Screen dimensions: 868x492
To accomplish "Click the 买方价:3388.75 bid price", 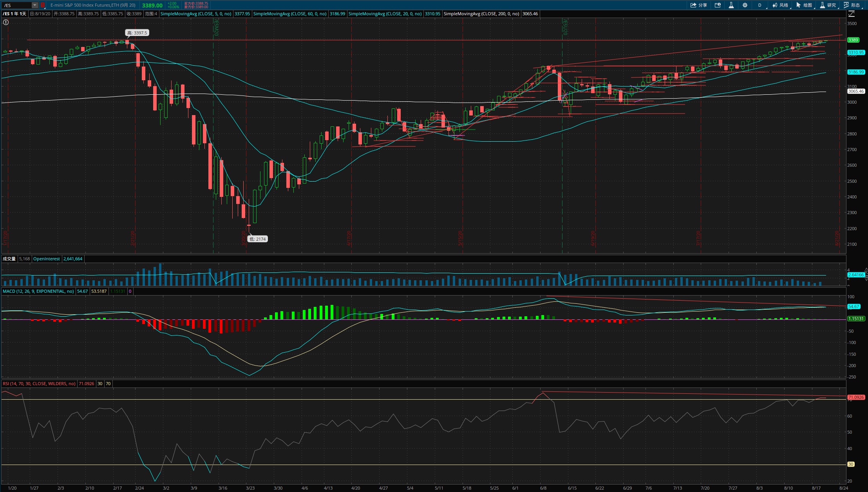I will tap(196, 4).
